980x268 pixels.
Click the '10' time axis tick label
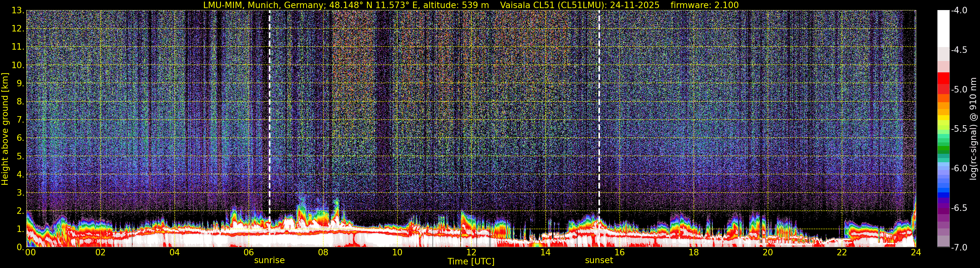click(x=397, y=252)
